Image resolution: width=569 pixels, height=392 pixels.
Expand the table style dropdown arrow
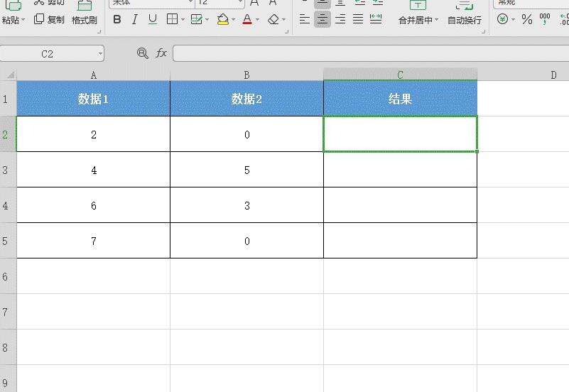coord(207,20)
